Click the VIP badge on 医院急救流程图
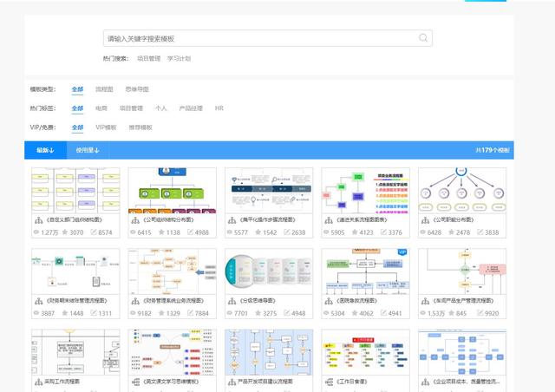This screenshot has height=392, width=555. tap(402, 252)
